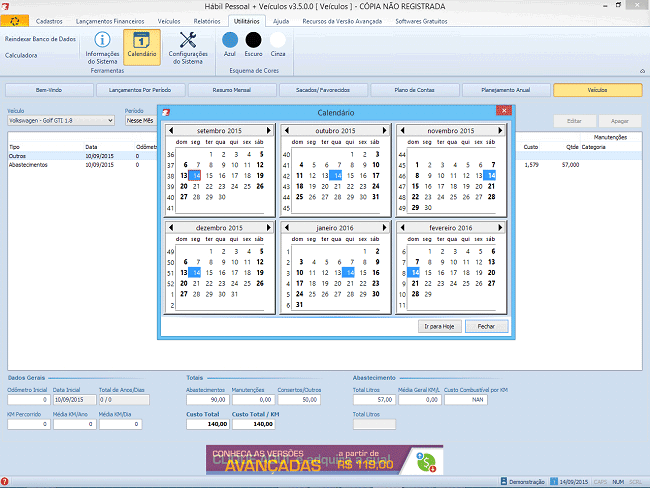Click next arrow on outubro 2015 calendar
Image resolution: width=650 pixels, height=488 pixels.
click(x=386, y=130)
